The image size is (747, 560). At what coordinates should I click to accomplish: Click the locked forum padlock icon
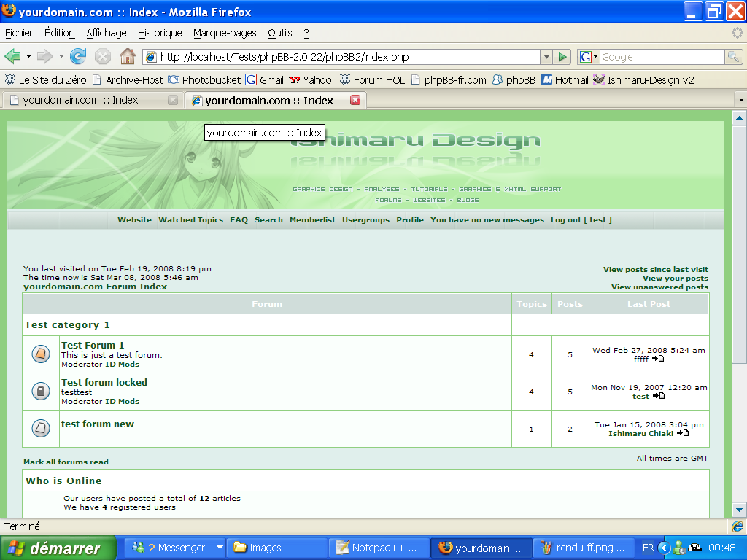41,391
